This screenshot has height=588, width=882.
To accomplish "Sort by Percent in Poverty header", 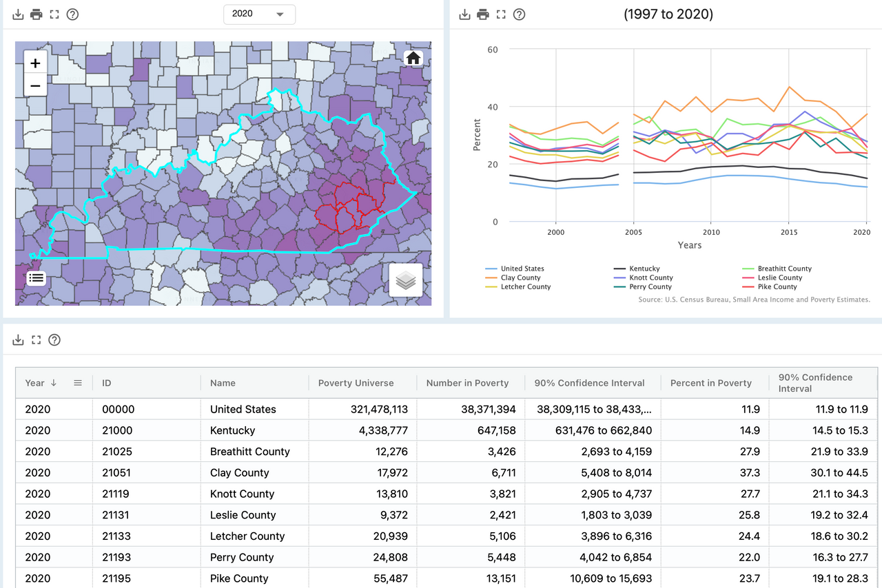I will [x=710, y=383].
